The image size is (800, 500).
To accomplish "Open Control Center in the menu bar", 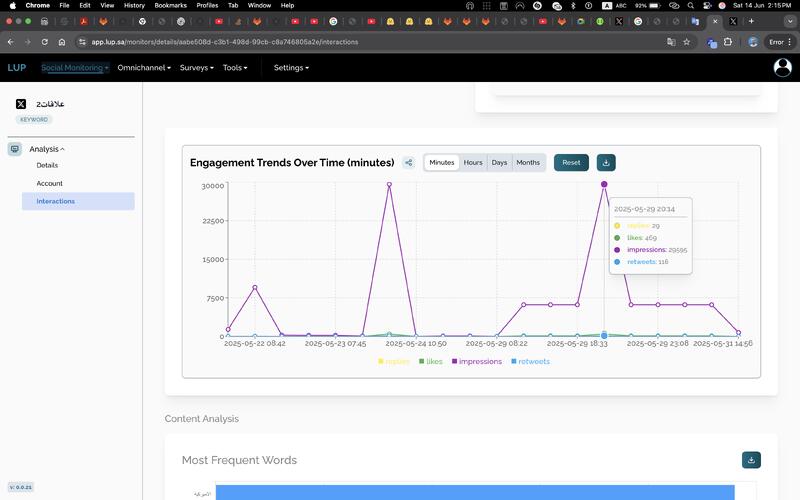I will 707,5.
